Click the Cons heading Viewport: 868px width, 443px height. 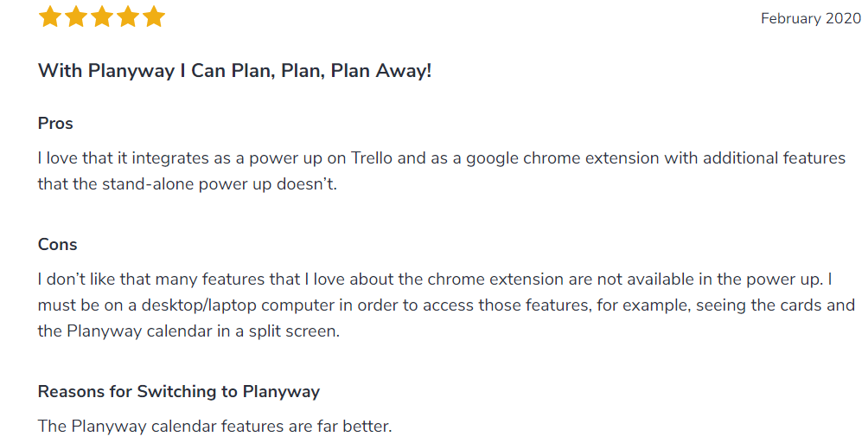pyautogui.click(x=57, y=245)
